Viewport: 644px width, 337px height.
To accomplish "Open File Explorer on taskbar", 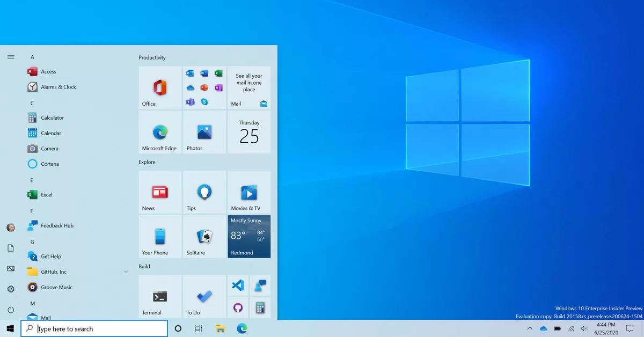I will (x=220, y=328).
